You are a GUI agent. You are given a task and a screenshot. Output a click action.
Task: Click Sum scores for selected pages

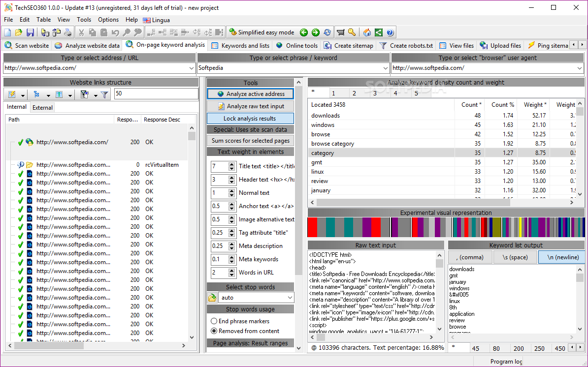pyautogui.click(x=250, y=141)
